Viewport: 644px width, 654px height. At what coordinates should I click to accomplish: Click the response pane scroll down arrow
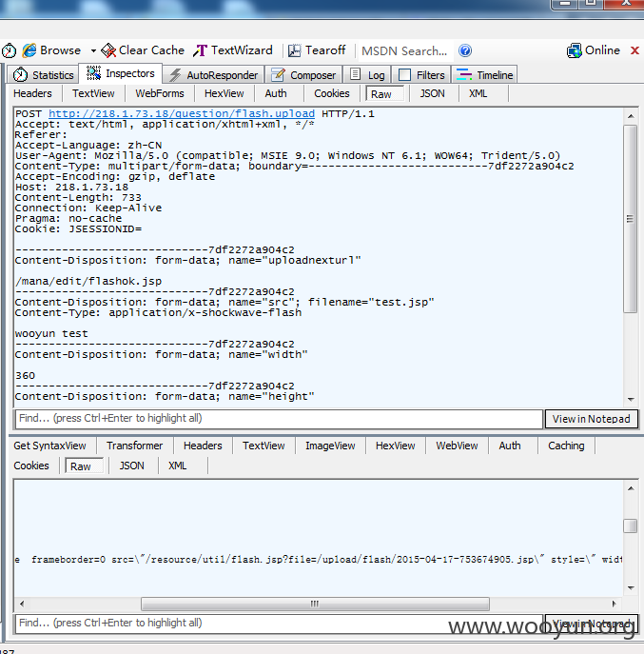pyautogui.click(x=631, y=587)
